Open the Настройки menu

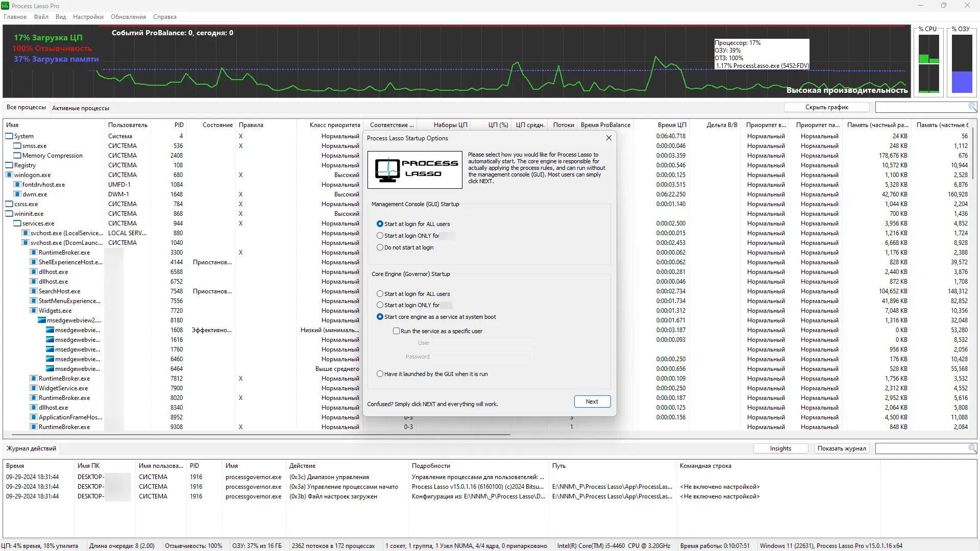point(88,17)
